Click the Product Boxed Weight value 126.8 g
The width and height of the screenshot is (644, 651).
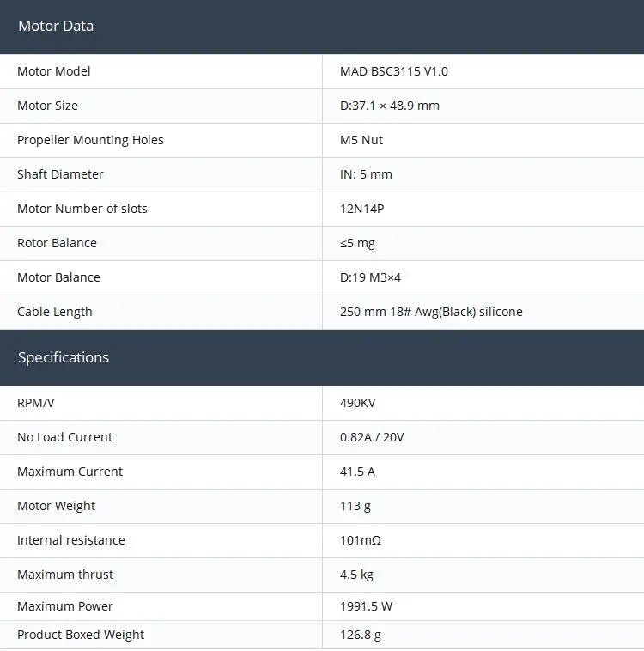coord(361,635)
